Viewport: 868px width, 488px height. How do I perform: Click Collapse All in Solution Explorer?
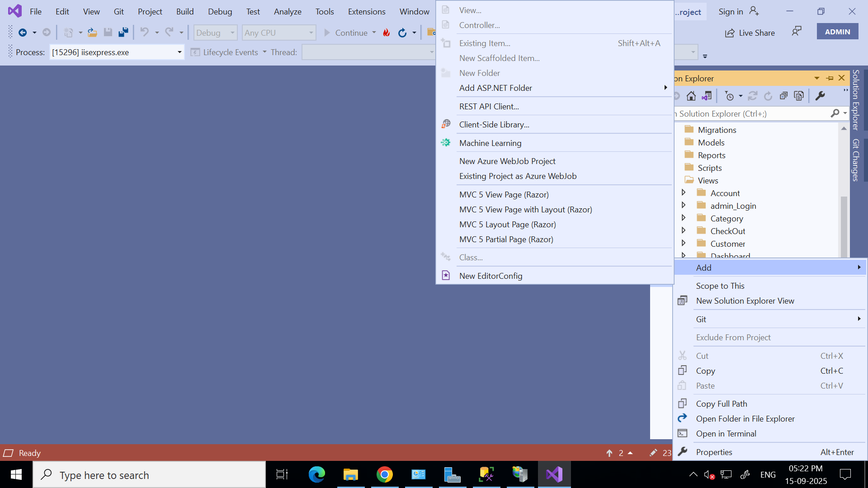(783, 96)
